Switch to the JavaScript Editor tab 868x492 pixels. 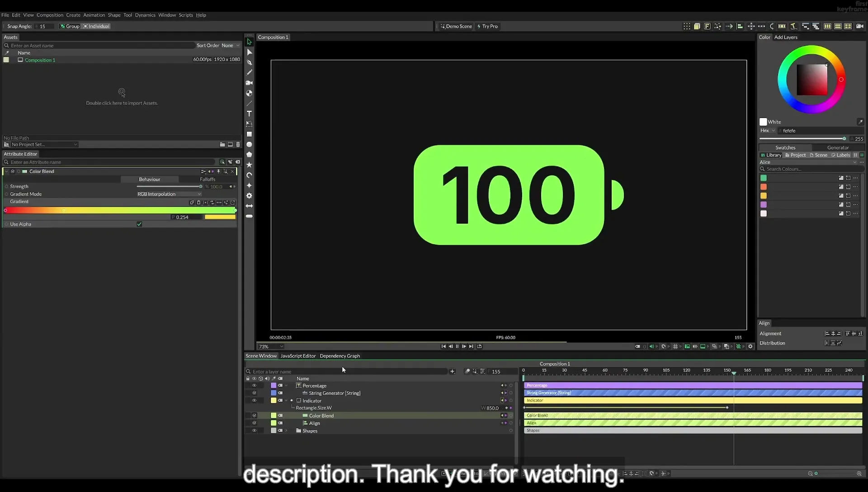coord(298,356)
